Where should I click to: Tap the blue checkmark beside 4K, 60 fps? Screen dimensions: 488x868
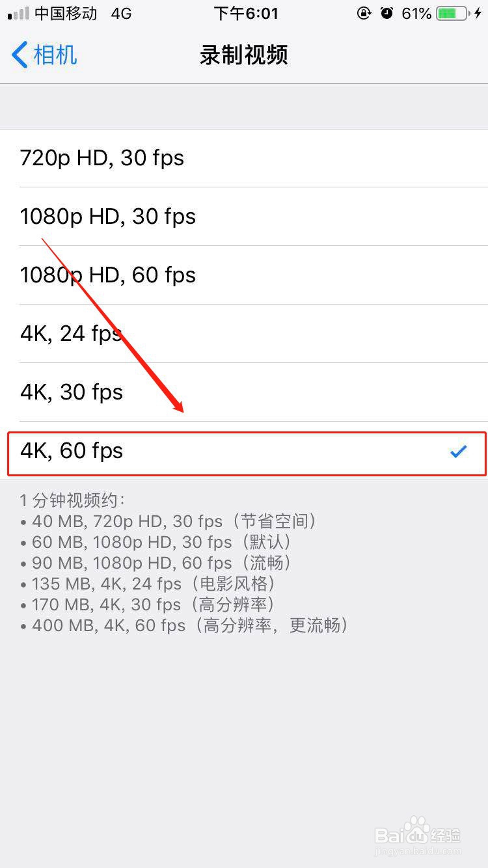click(x=459, y=451)
